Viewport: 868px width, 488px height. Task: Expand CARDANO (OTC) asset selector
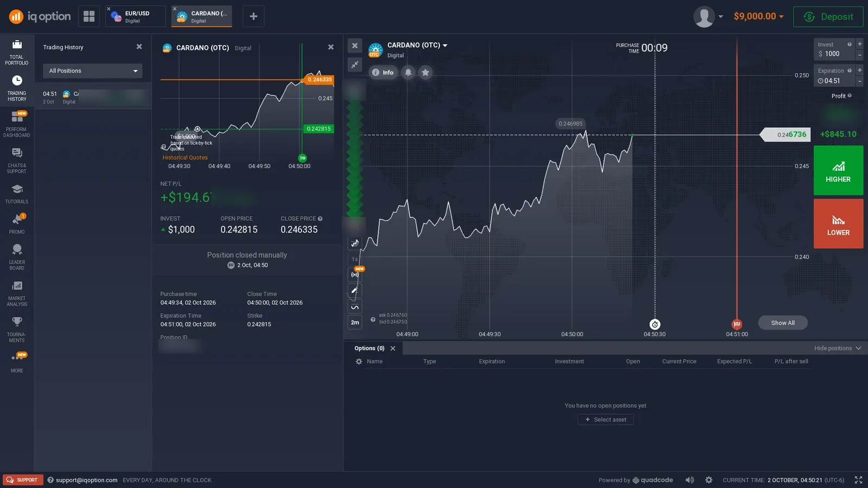tap(417, 46)
